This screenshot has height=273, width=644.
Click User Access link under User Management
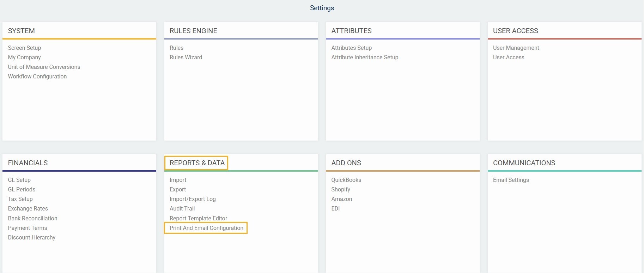coord(509,57)
